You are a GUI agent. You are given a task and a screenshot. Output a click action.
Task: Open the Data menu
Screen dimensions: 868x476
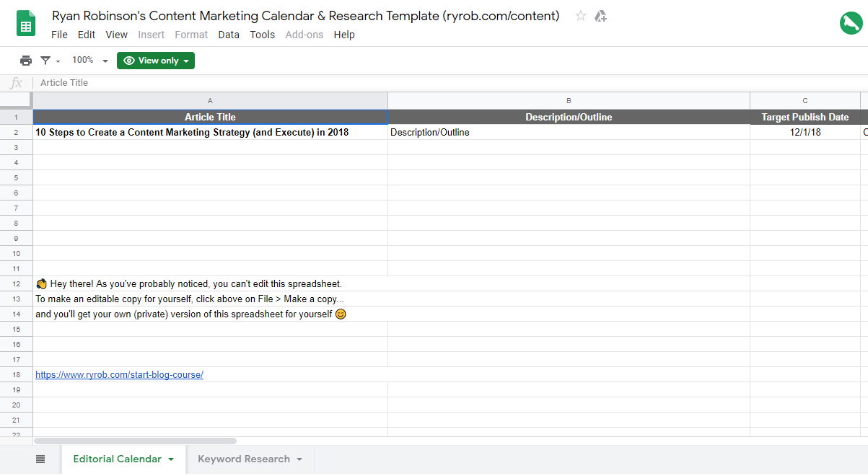(x=229, y=34)
